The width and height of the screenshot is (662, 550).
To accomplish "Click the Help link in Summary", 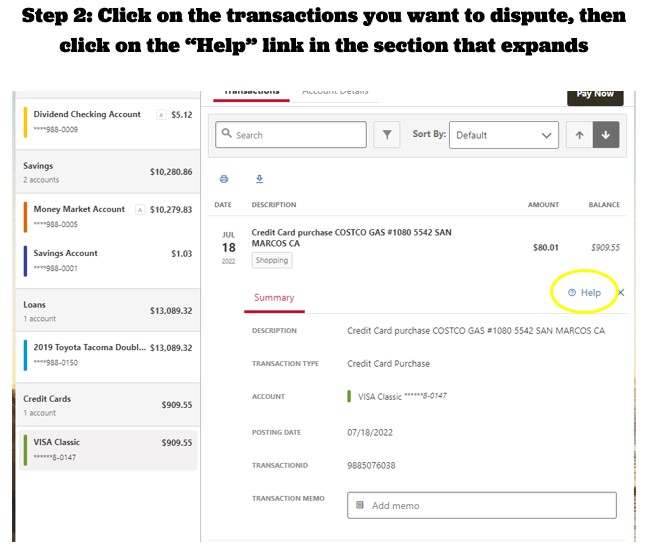I will pyautogui.click(x=584, y=293).
